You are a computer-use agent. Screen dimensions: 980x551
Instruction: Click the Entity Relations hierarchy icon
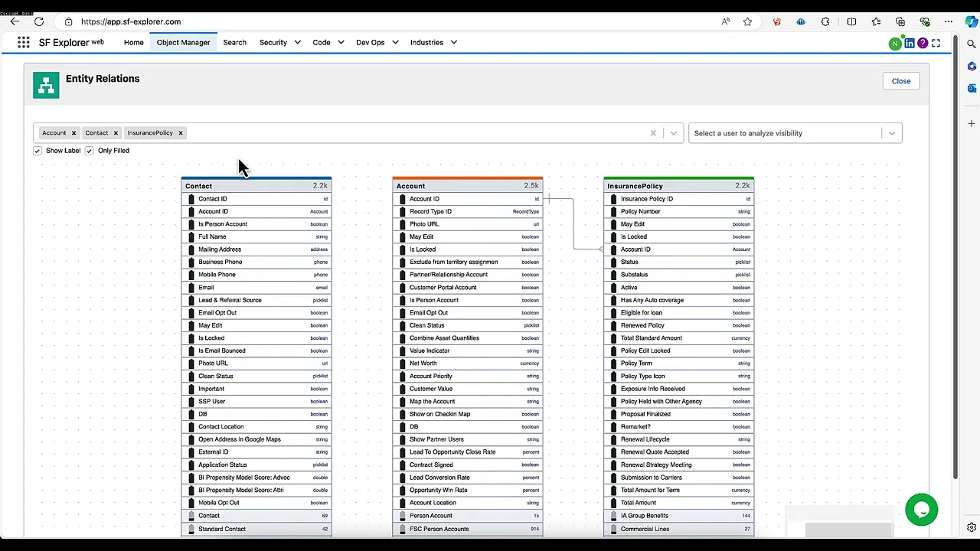point(46,85)
